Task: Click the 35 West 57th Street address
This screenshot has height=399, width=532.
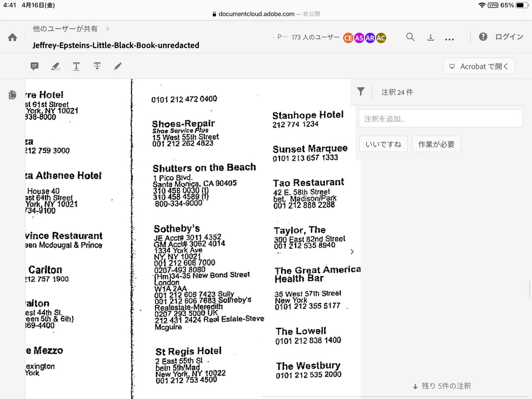Action: (x=308, y=294)
